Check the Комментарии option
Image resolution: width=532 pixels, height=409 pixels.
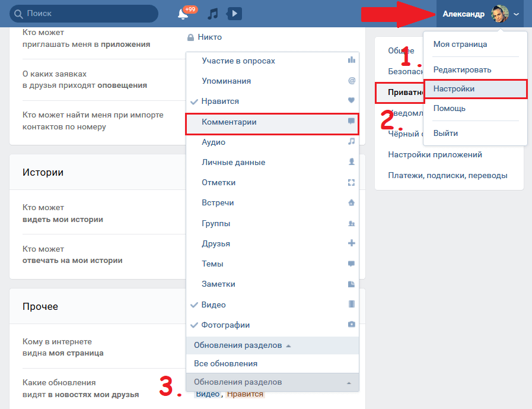point(272,122)
